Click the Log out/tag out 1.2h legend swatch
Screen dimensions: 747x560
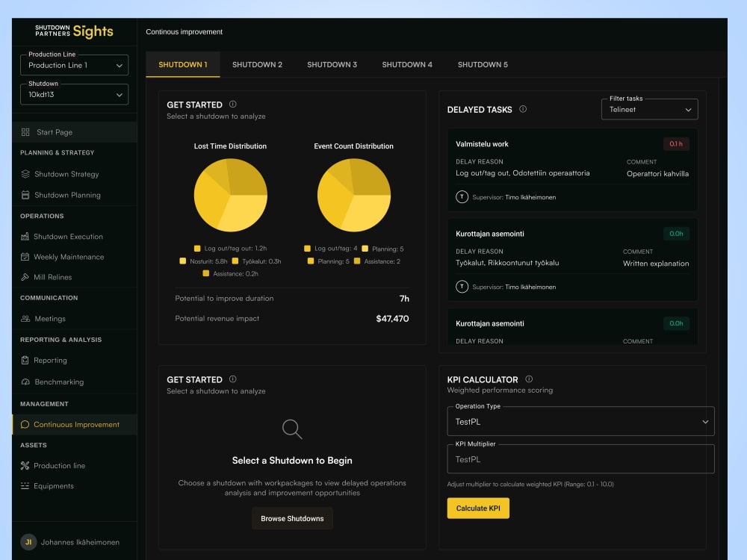click(x=197, y=248)
